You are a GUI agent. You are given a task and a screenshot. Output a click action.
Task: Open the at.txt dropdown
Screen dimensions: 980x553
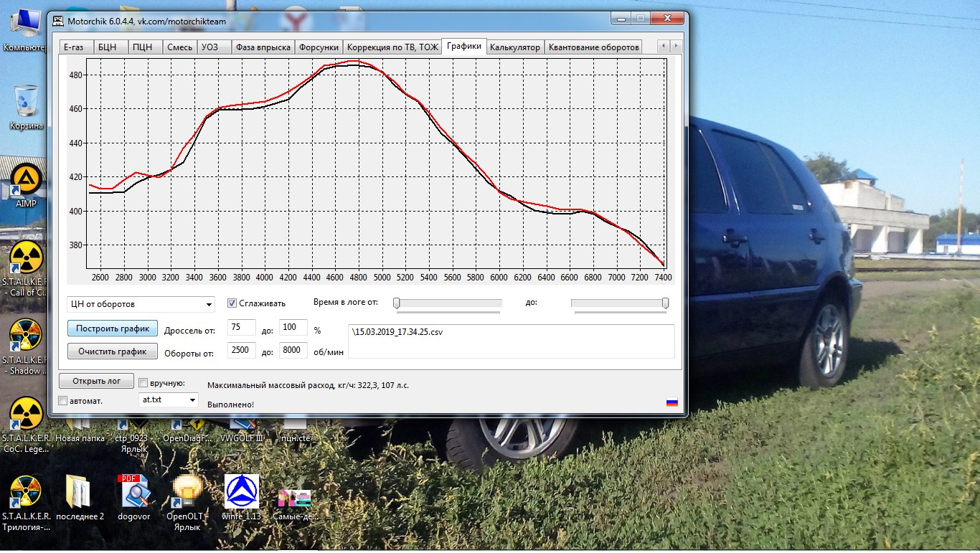tap(192, 400)
